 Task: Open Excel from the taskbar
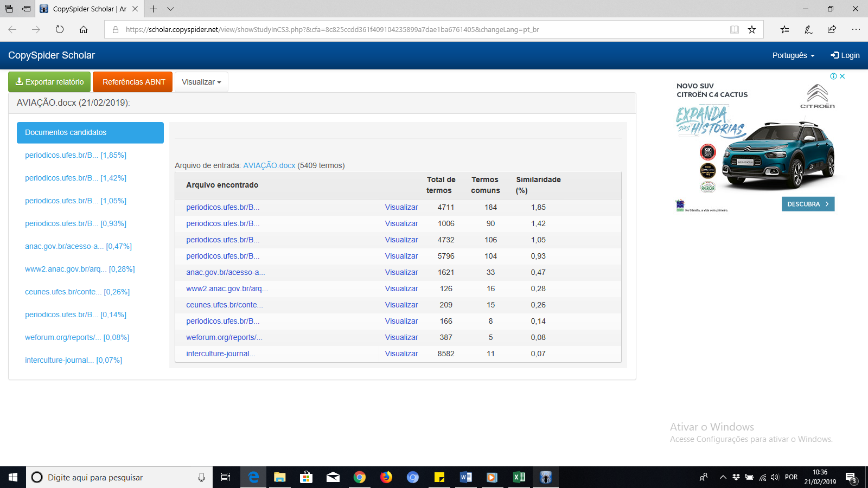pos(519,477)
